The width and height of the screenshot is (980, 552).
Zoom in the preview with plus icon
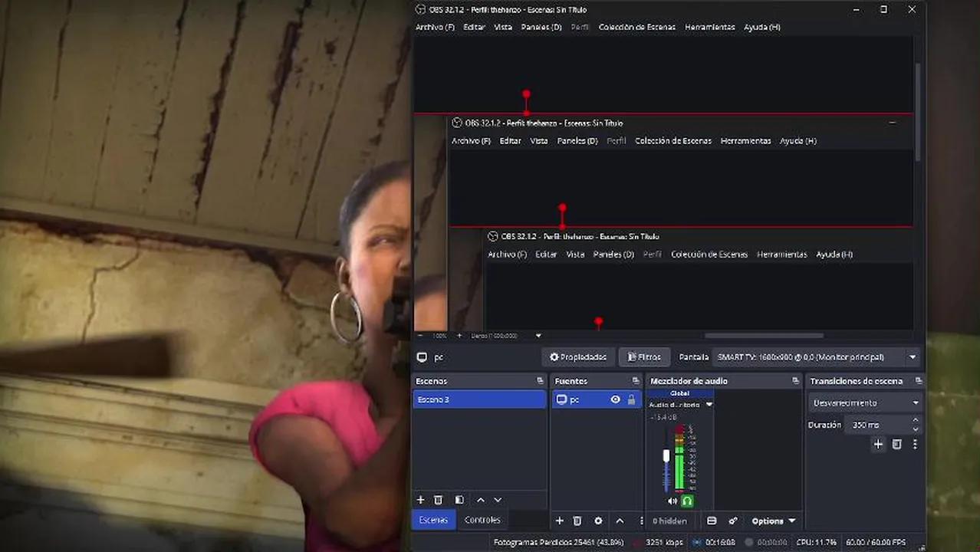459,336
